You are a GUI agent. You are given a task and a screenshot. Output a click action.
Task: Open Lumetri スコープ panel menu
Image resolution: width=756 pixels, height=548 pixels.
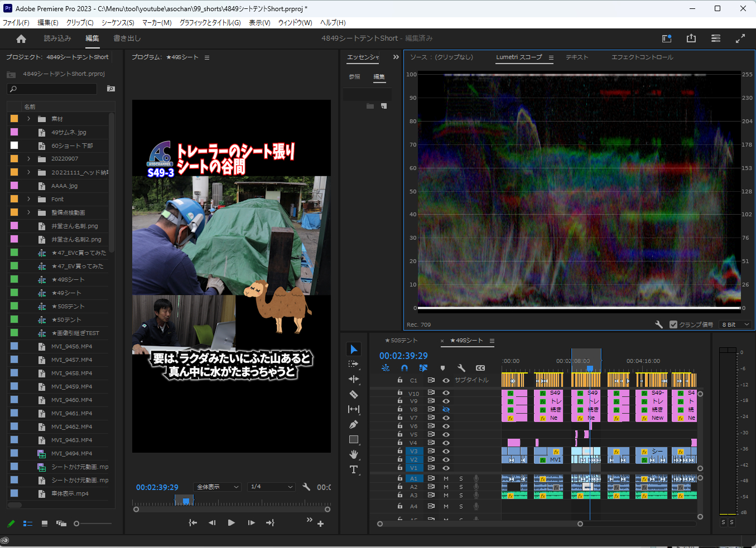coord(551,57)
